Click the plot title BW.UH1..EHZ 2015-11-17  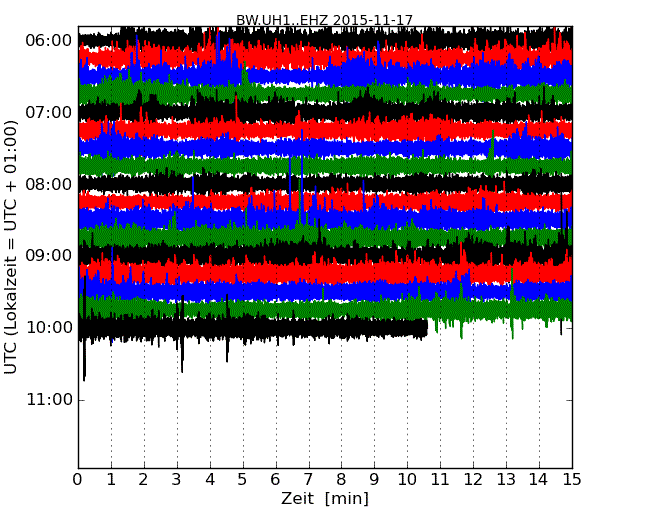click(x=324, y=20)
